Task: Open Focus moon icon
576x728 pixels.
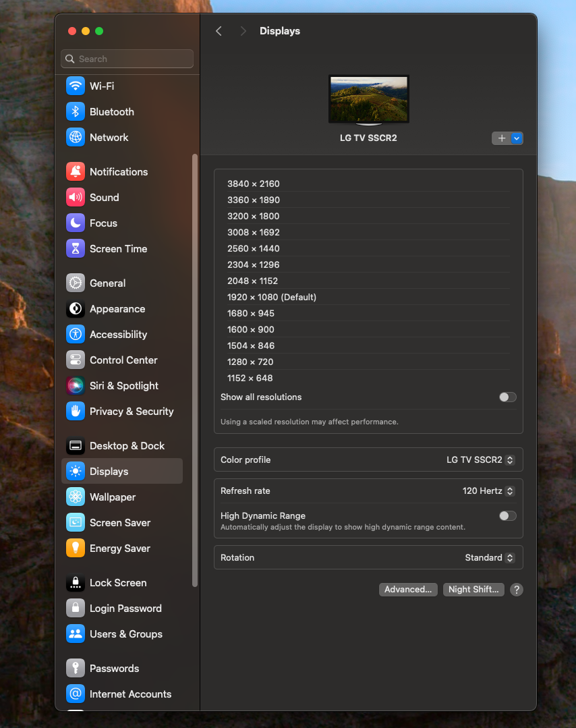Action: tap(75, 223)
